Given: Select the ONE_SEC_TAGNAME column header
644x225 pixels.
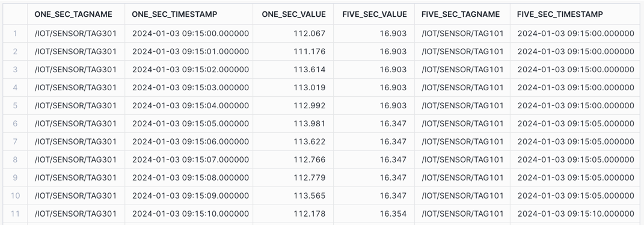Looking at the screenshot, I should [76, 14].
